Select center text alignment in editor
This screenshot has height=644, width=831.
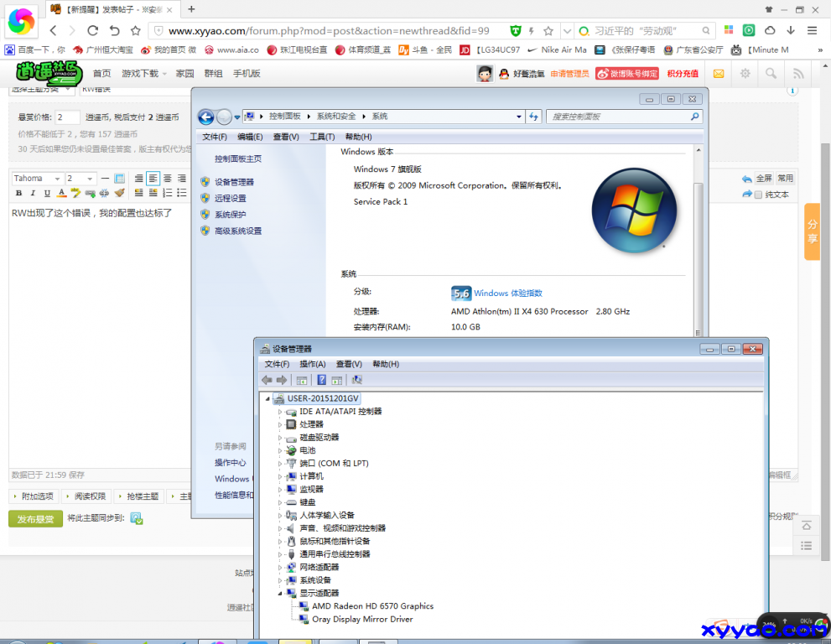[168, 179]
